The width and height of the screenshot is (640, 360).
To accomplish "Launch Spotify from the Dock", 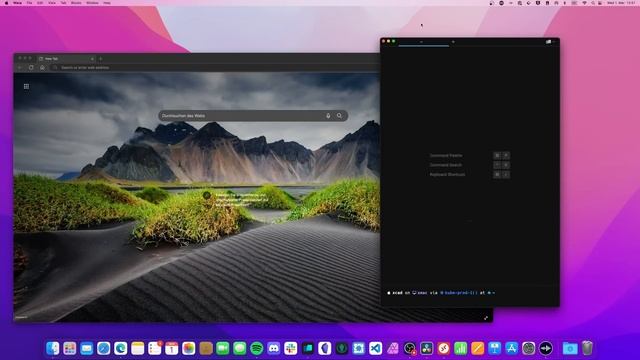I will pos(257,348).
